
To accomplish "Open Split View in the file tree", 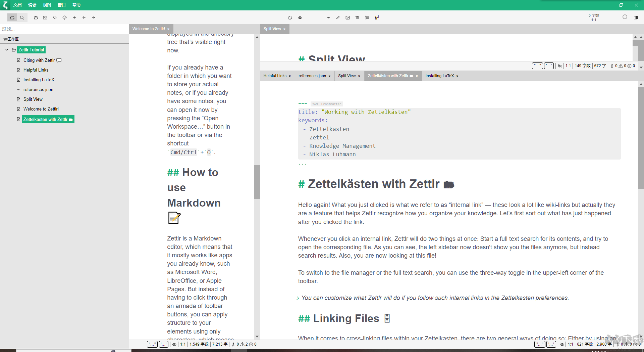I will (33, 99).
